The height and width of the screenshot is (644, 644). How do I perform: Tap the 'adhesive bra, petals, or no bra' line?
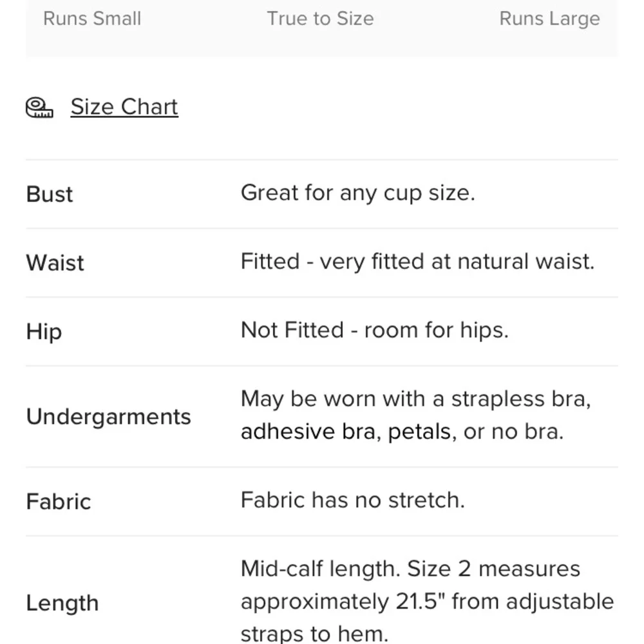pyautogui.click(x=402, y=431)
